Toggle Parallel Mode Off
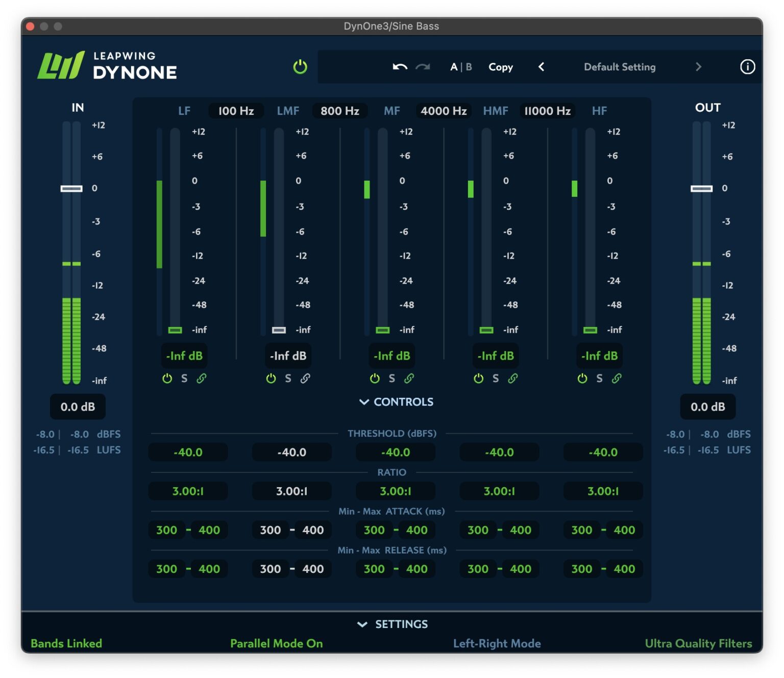 pos(276,643)
